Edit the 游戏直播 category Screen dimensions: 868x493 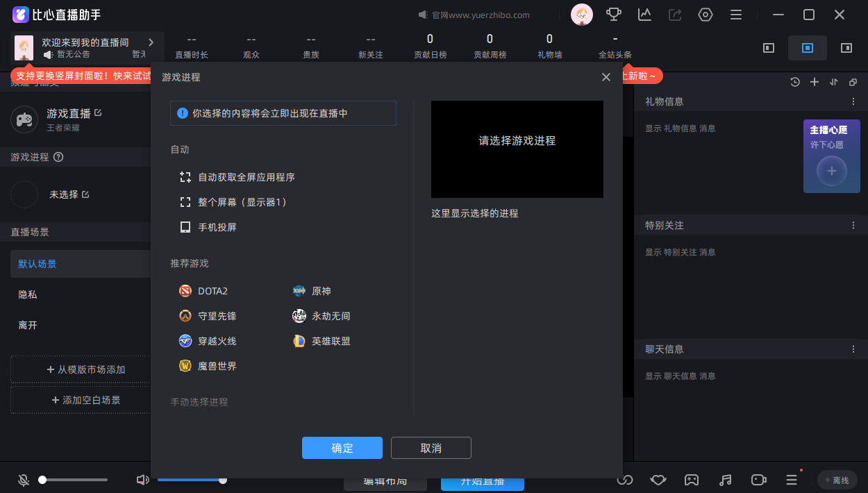(98, 112)
